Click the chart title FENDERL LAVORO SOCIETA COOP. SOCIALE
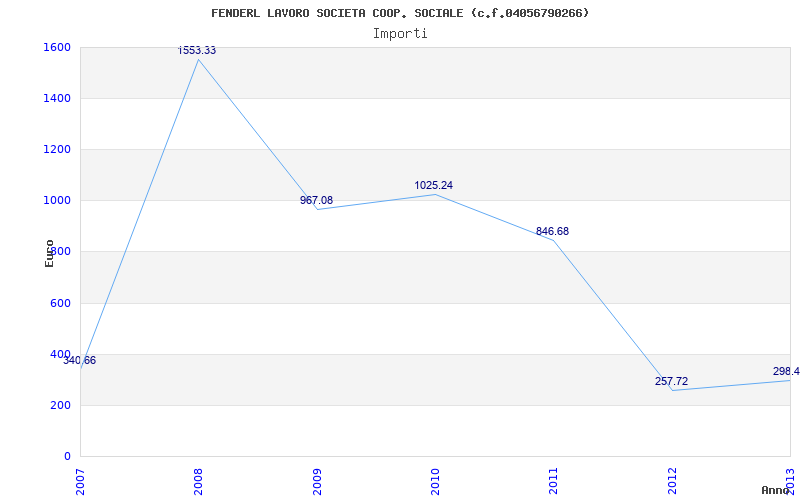Screen dimensions: 800x500 tap(400, 13)
